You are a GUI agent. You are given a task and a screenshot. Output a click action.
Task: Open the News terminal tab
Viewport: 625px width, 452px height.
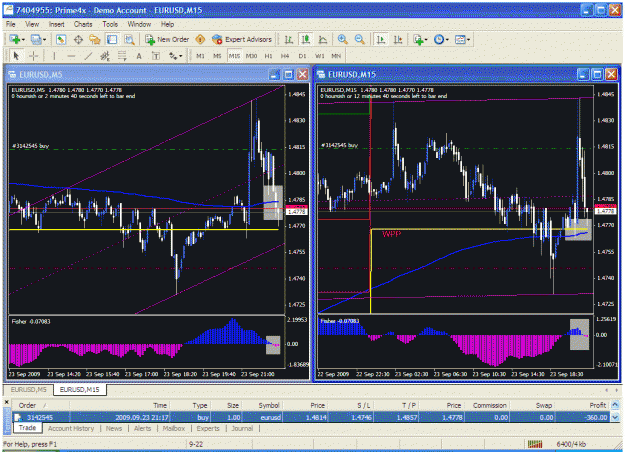tap(114, 428)
